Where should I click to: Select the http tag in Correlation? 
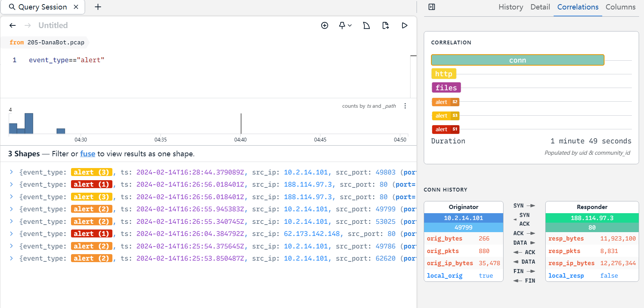coord(444,74)
